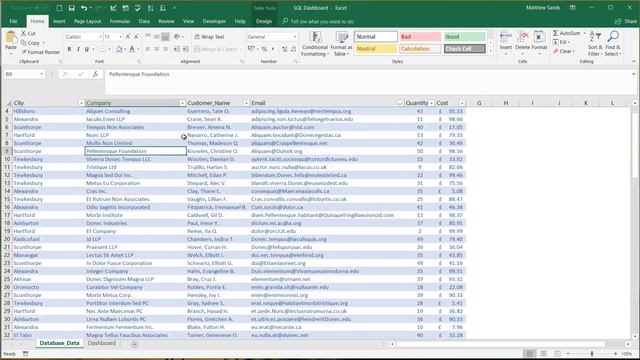Click the Insert Function fx icon
The height and width of the screenshot is (360, 640).
pyautogui.click(x=95, y=74)
